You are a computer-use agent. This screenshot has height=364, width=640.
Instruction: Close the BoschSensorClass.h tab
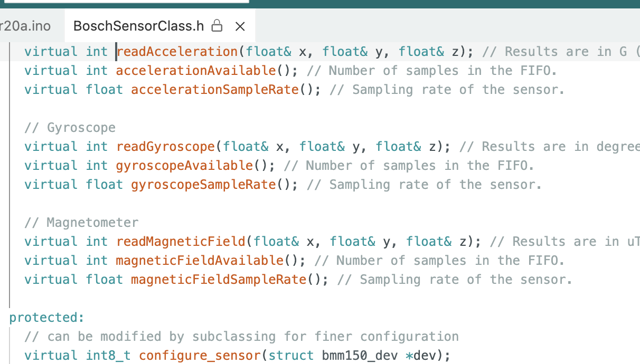[x=240, y=26]
